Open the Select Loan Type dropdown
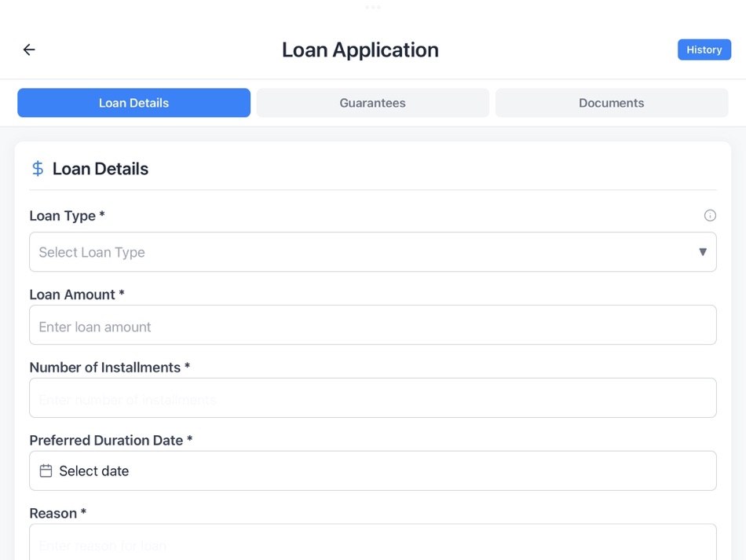Viewport: 746px width, 560px height. pos(373,252)
